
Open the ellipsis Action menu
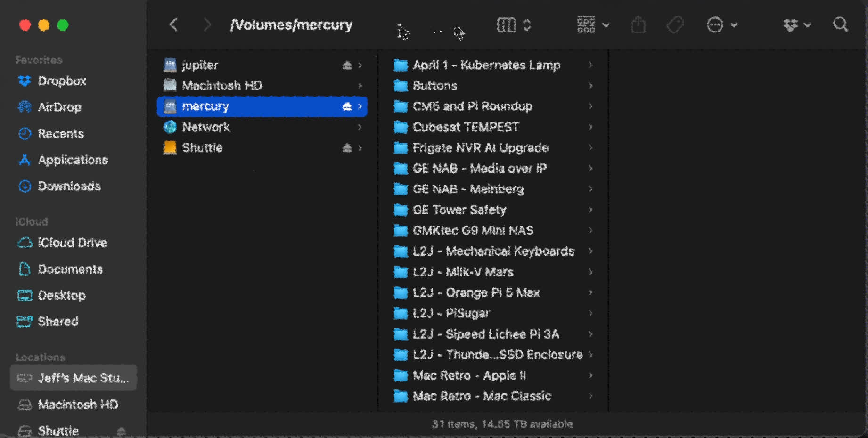tap(722, 24)
